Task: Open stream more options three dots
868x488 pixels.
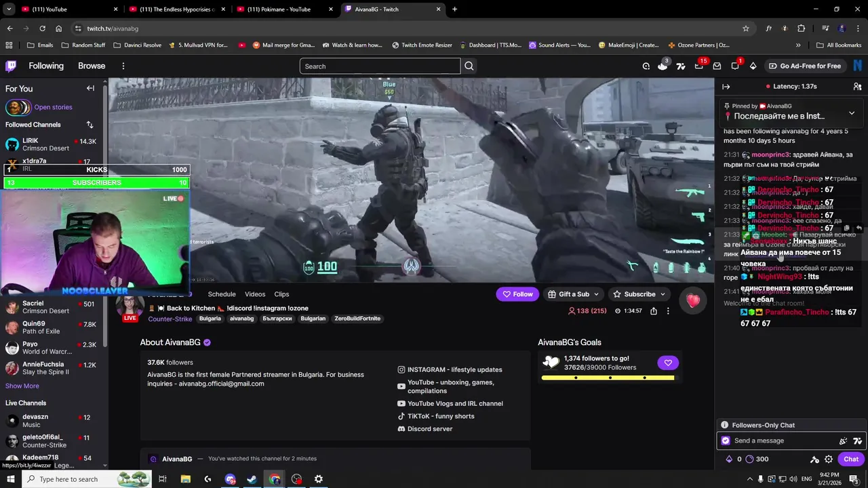Action: coord(668,311)
